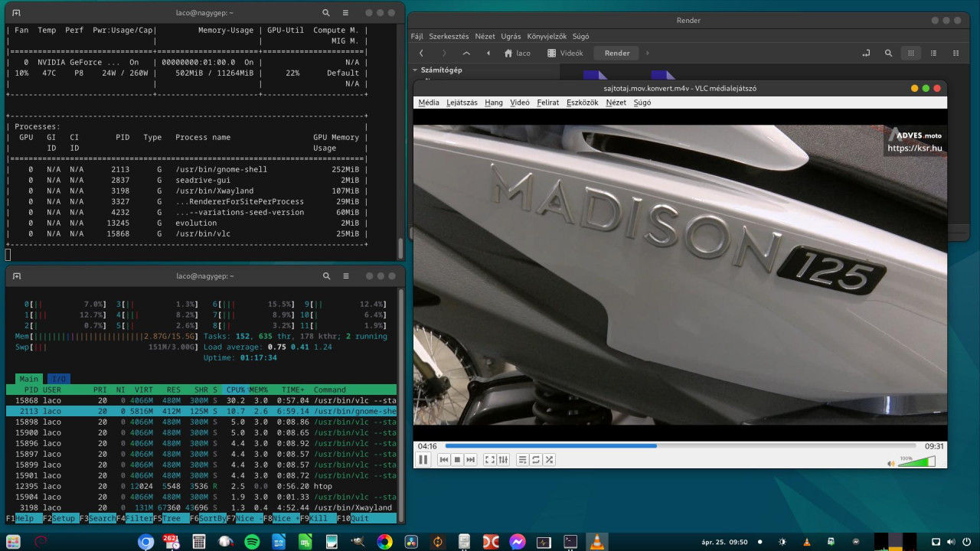Pause the video in VLC

pos(423,459)
